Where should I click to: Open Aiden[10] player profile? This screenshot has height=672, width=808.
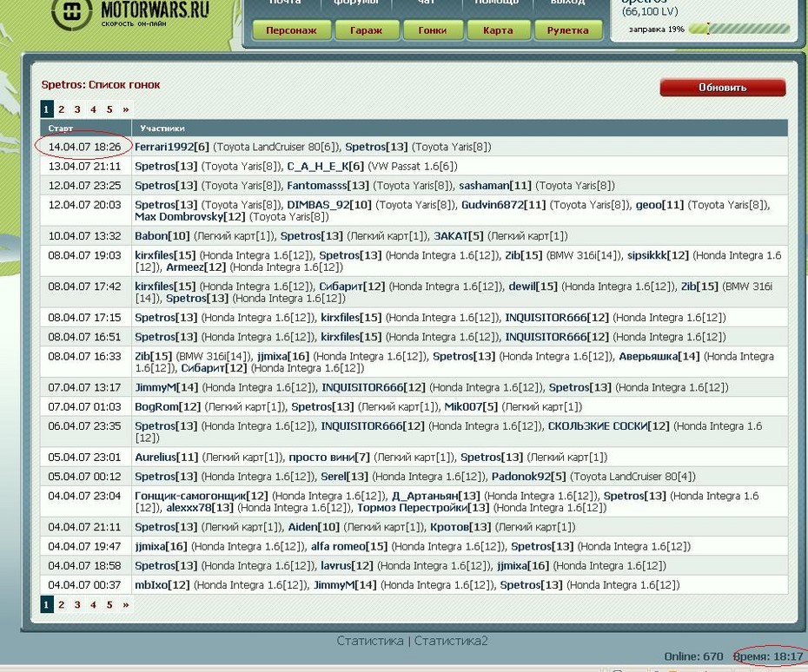click(314, 527)
